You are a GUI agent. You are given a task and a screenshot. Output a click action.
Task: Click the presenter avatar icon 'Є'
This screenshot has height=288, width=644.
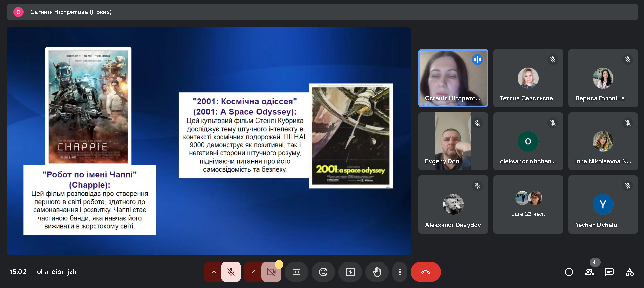tap(18, 12)
